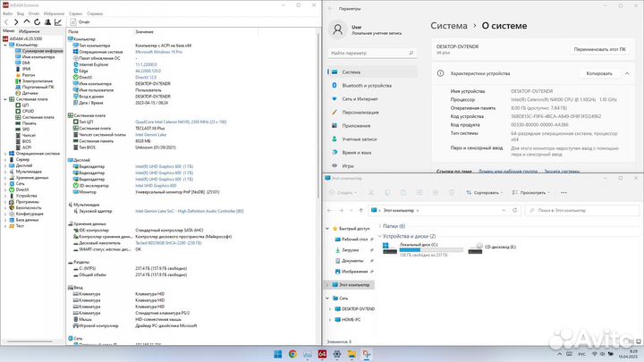Select Имя компьютера in AIDA64 tree
Viewport: 644px width, 362px height.
pos(35,57)
